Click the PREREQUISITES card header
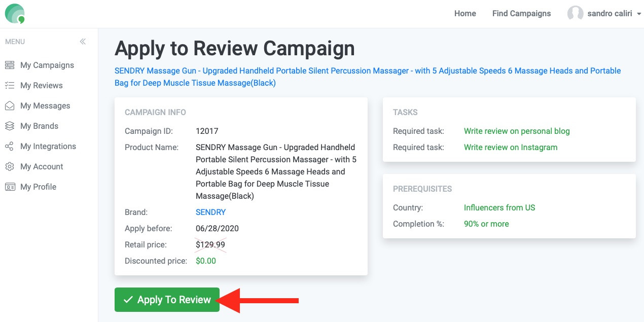644x322 pixels. (422, 189)
